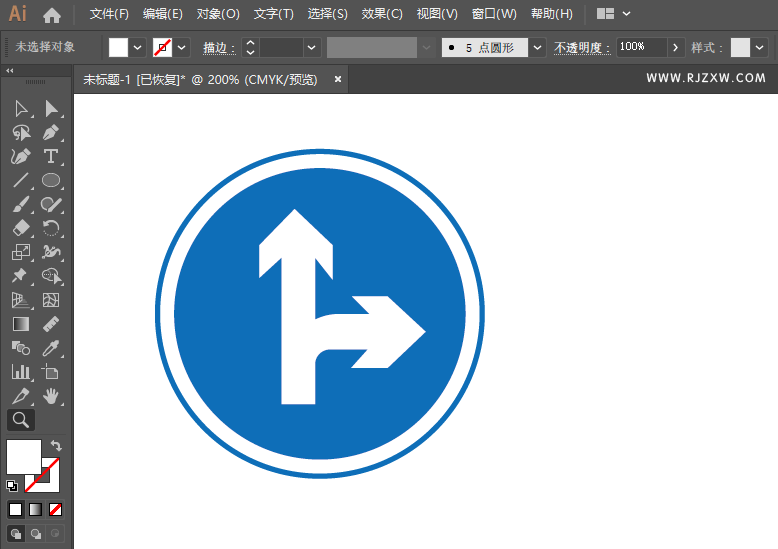
Task: Enable Draw Normal mode
Action: point(16,534)
